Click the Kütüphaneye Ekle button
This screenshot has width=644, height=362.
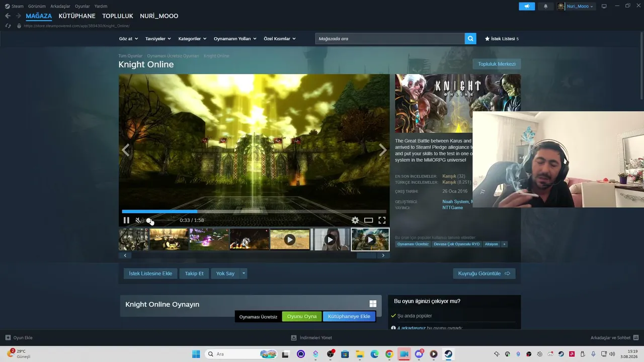tap(349, 316)
